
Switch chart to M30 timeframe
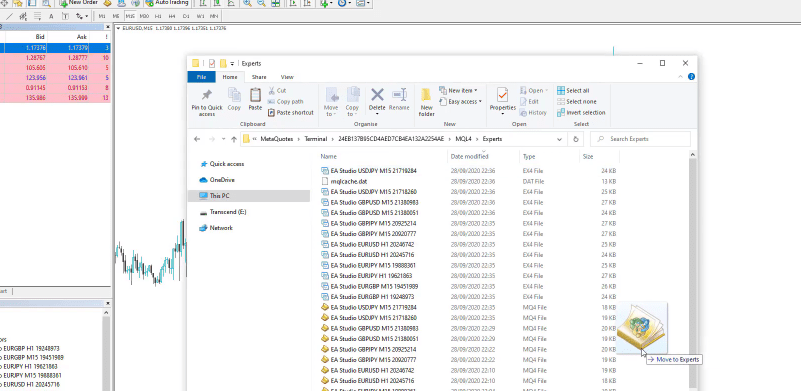coord(144,16)
